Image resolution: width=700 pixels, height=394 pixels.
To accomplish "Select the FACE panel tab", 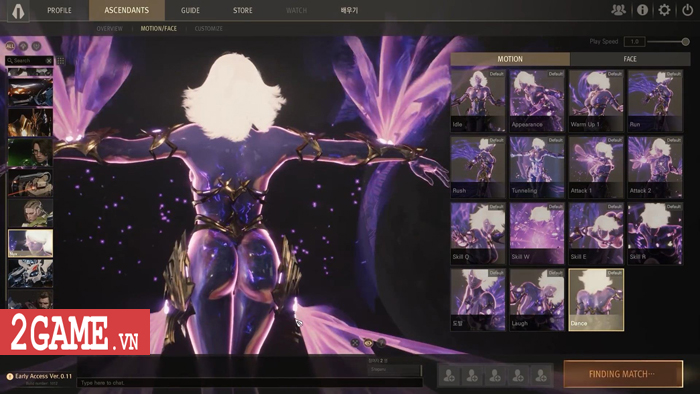I will coord(630,59).
